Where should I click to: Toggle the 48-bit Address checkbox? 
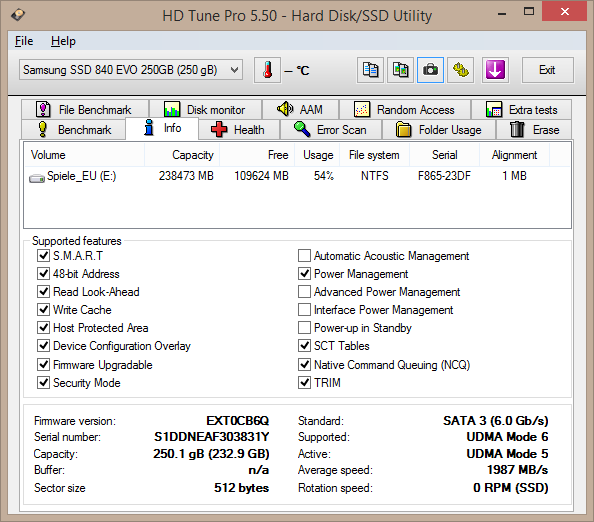(x=43, y=274)
